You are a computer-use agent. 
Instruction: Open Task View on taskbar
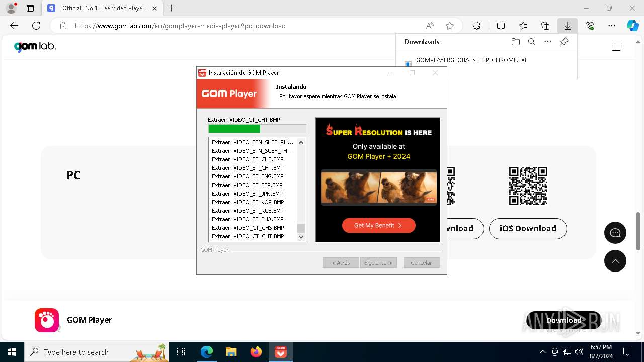tap(181, 352)
